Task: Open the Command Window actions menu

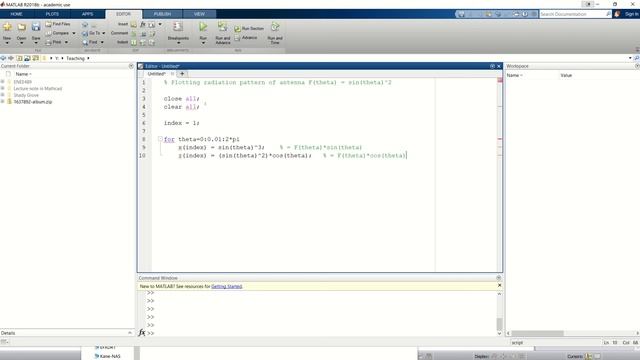Action: pos(499,278)
